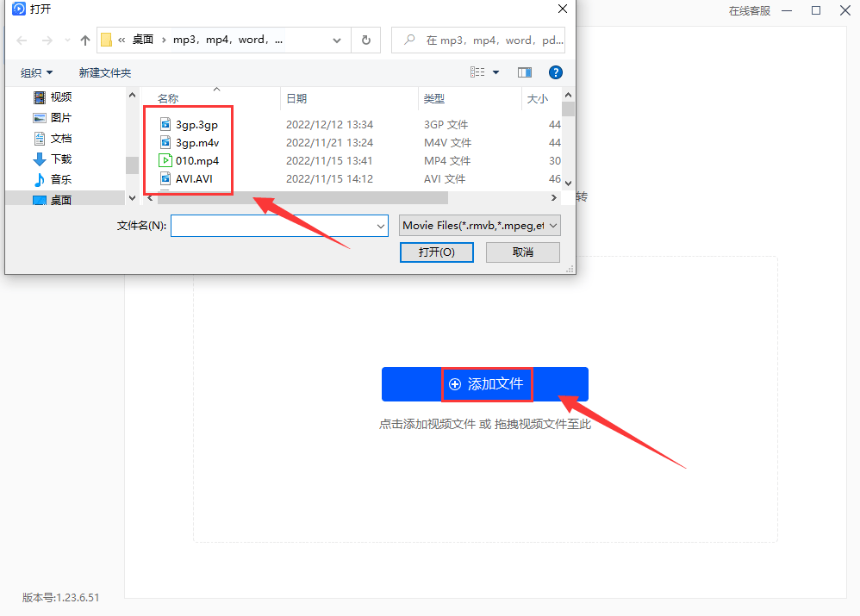Click the Up one level arrow
This screenshot has width=860, height=616.
[84, 40]
